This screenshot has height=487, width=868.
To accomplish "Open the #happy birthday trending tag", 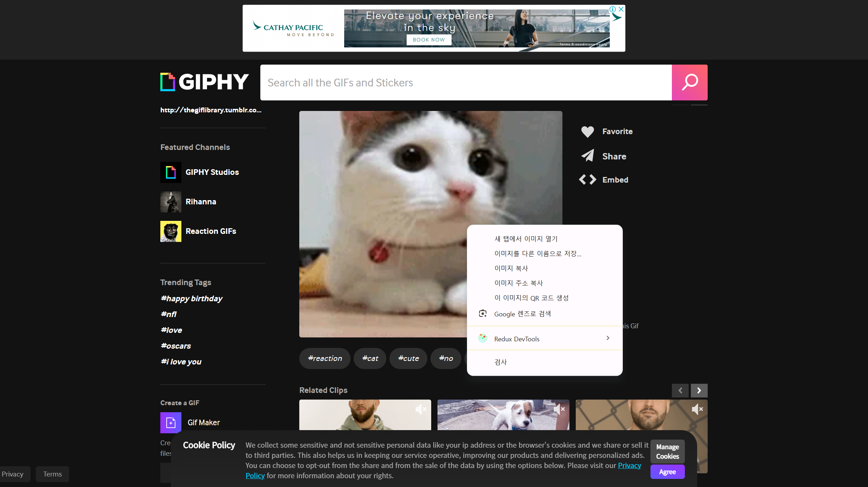I will tap(192, 299).
